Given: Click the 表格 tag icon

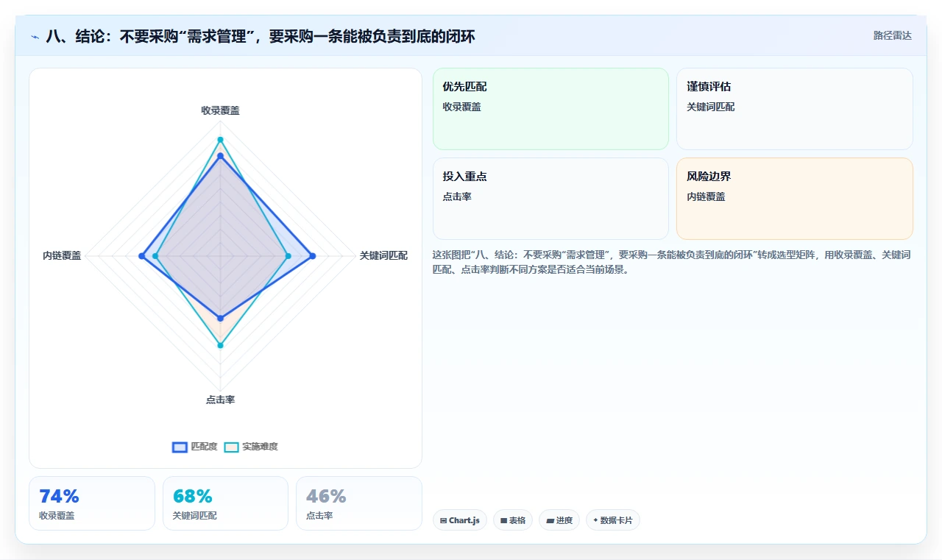Looking at the screenshot, I should [503, 520].
